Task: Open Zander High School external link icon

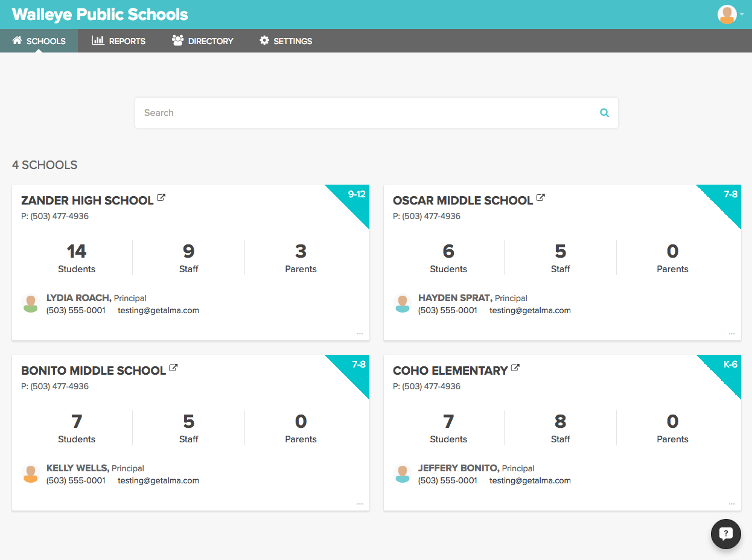Action: pos(161,198)
